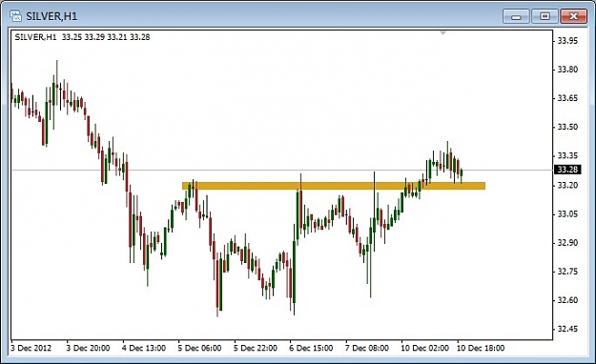Maximize the SILVER,H1 chart window

tap(545, 17)
